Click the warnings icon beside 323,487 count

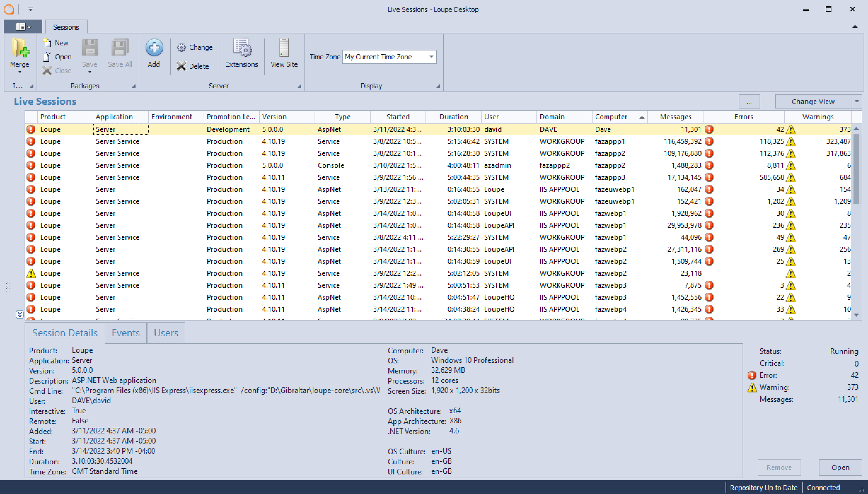(x=791, y=142)
